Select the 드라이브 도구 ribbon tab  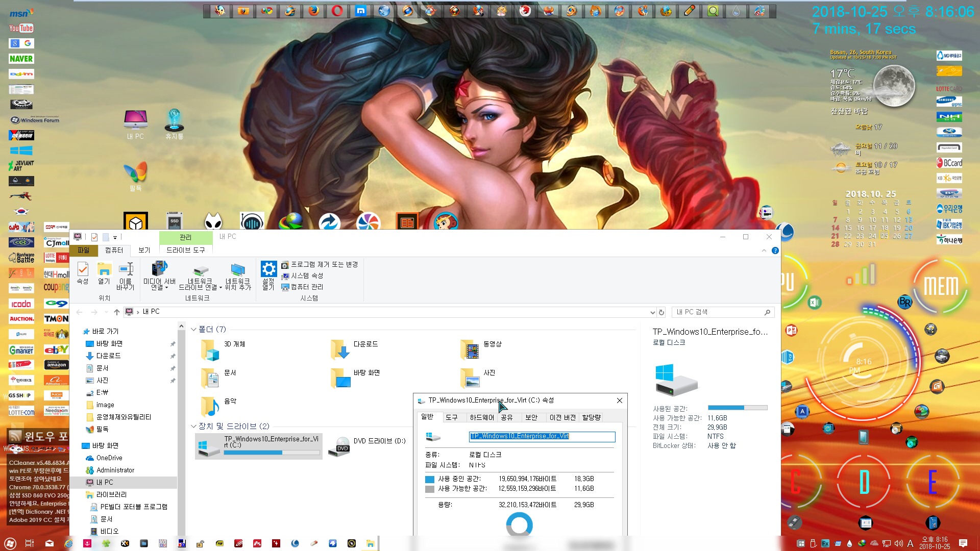186,250
